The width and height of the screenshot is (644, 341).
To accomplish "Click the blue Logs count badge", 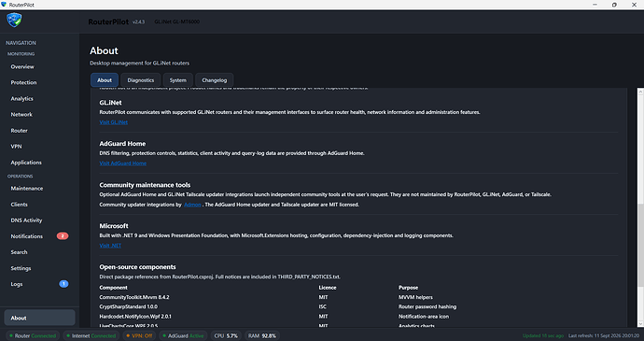I will click(63, 284).
